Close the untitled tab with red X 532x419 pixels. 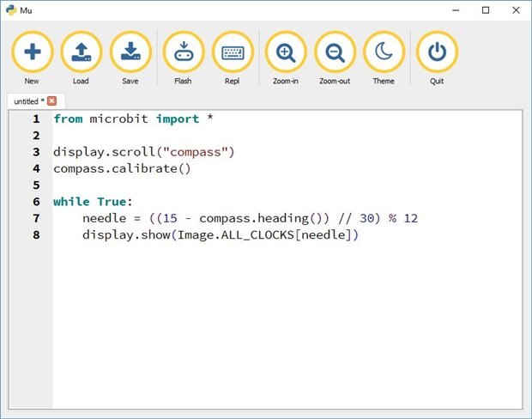pyautogui.click(x=51, y=100)
